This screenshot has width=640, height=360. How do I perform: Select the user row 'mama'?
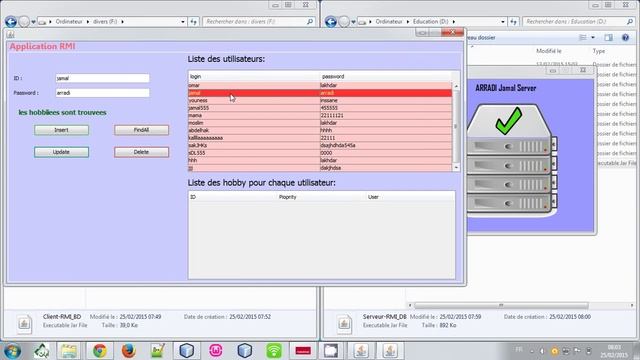[x=320, y=116]
